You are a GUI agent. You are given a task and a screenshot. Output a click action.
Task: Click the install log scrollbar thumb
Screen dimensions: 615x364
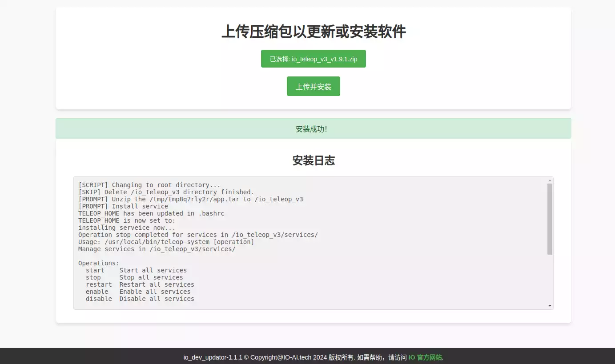point(550,219)
